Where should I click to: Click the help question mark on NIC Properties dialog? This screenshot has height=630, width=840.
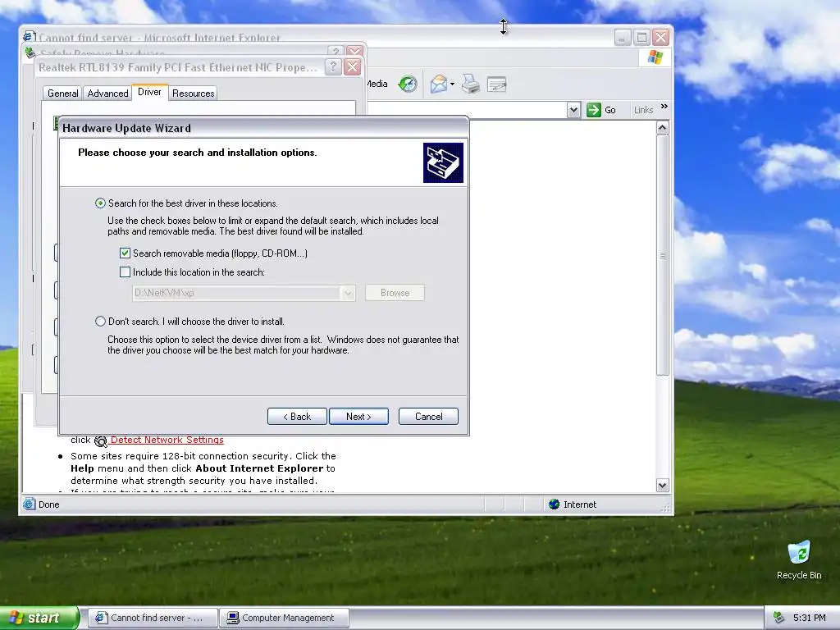[333, 67]
